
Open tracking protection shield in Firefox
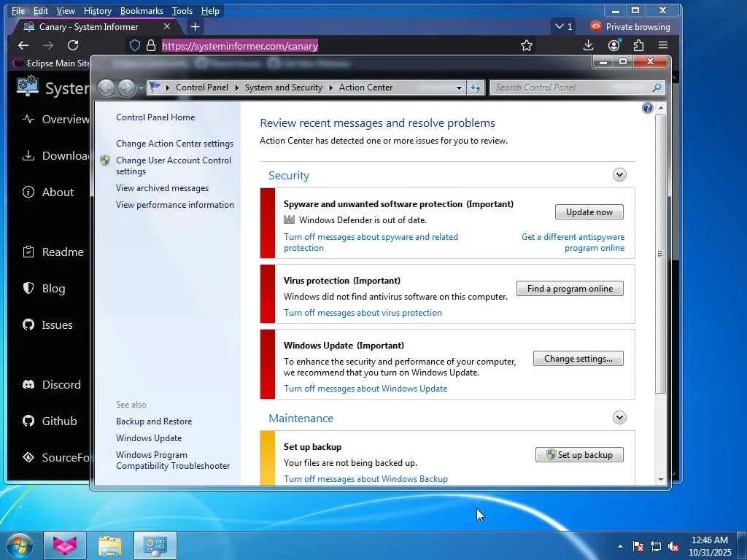135,46
